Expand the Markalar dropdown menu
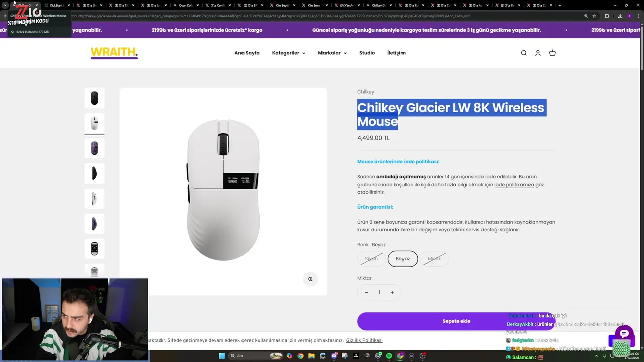Screen dimensions: 644x362 point(332,53)
